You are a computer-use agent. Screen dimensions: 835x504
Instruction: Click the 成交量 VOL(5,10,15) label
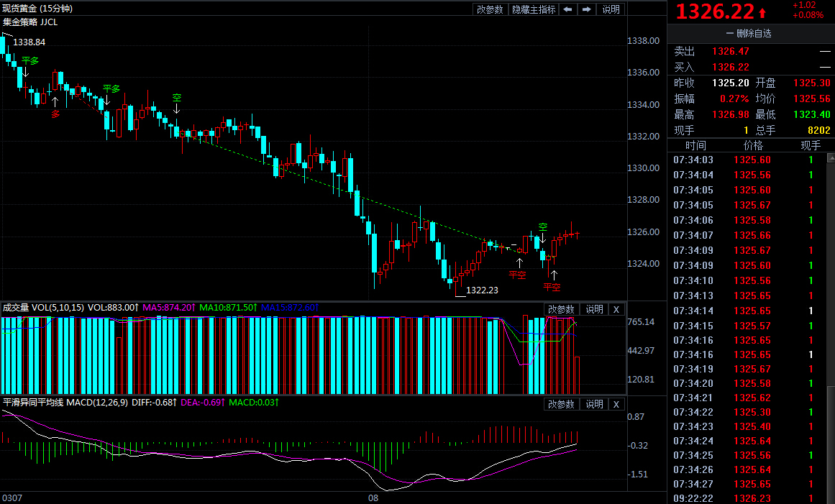point(43,307)
